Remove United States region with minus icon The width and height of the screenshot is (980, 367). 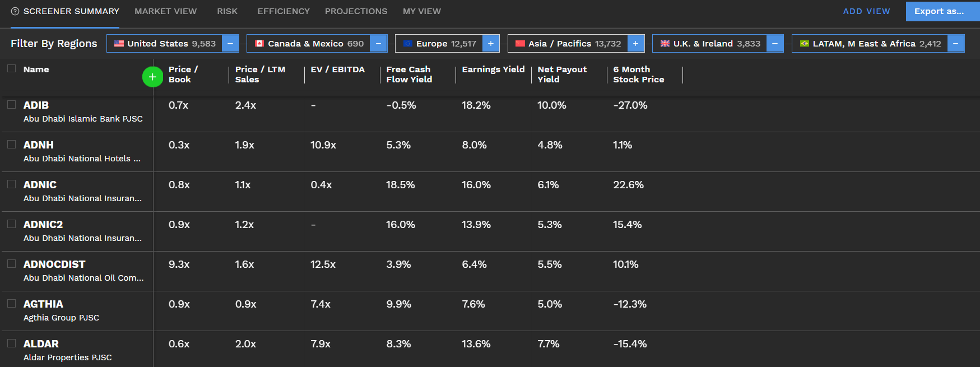[x=230, y=44]
